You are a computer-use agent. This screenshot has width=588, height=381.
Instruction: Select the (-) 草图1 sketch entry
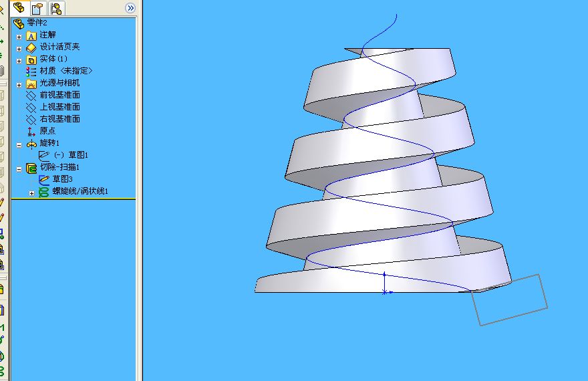click(71, 155)
